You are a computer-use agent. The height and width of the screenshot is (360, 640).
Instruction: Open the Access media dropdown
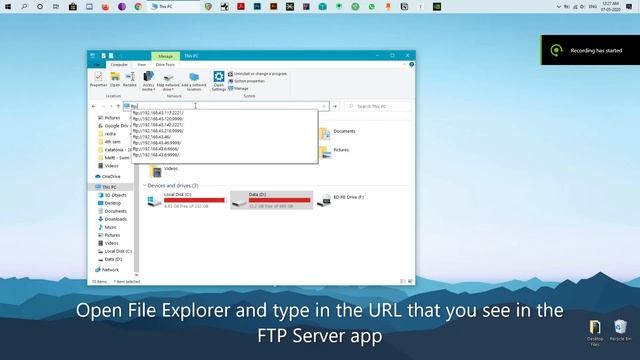coord(149,81)
